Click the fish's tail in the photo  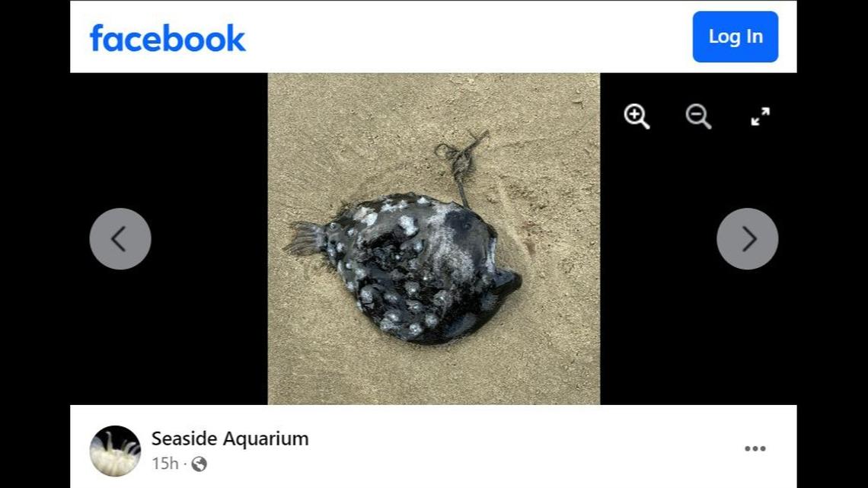pyautogui.click(x=305, y=239)
